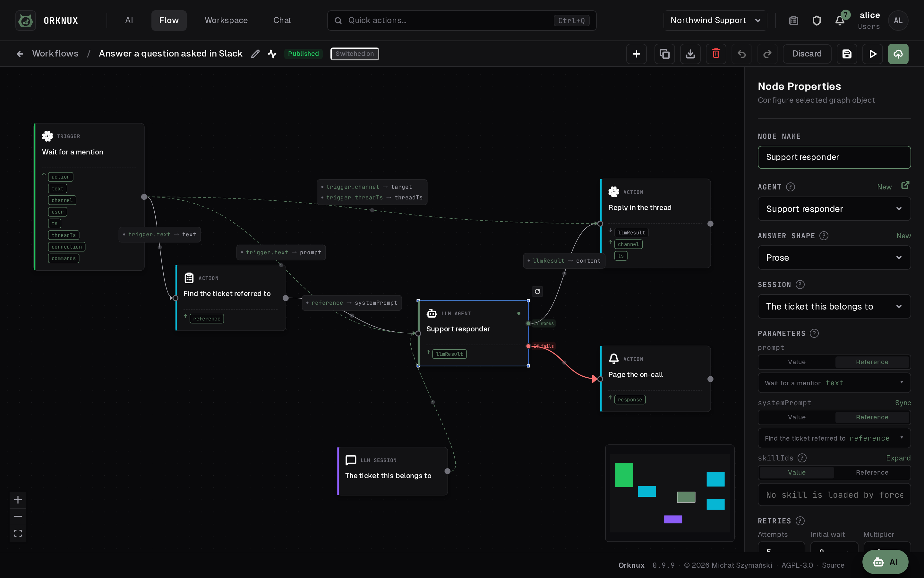The width and height of the screenshot is (924, 578).
Task: Show help for skillIds parameter
Action: 802,458
